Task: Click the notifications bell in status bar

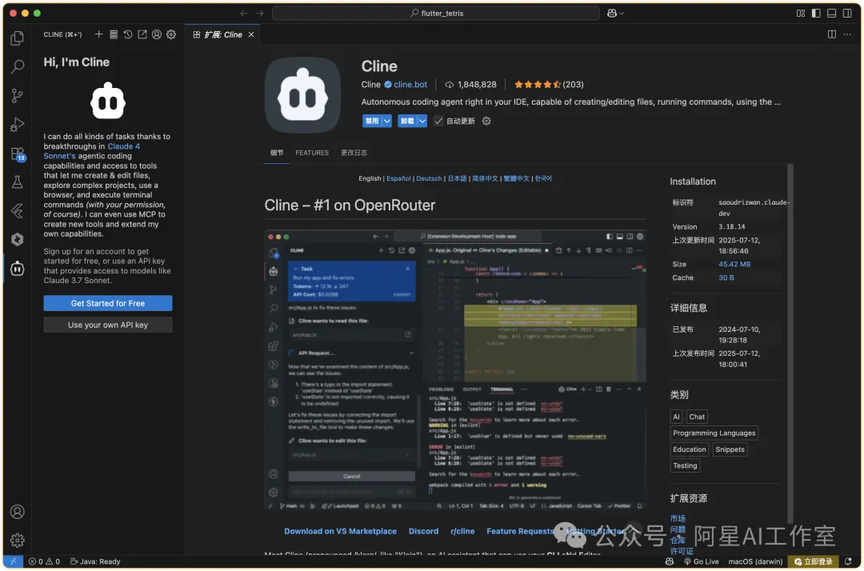Action: (848, 561)
